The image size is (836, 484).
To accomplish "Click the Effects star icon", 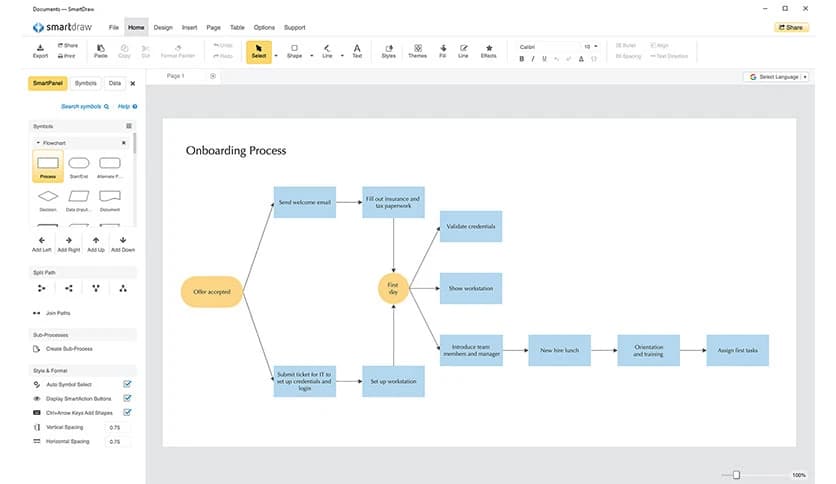I will pos(488,50).
